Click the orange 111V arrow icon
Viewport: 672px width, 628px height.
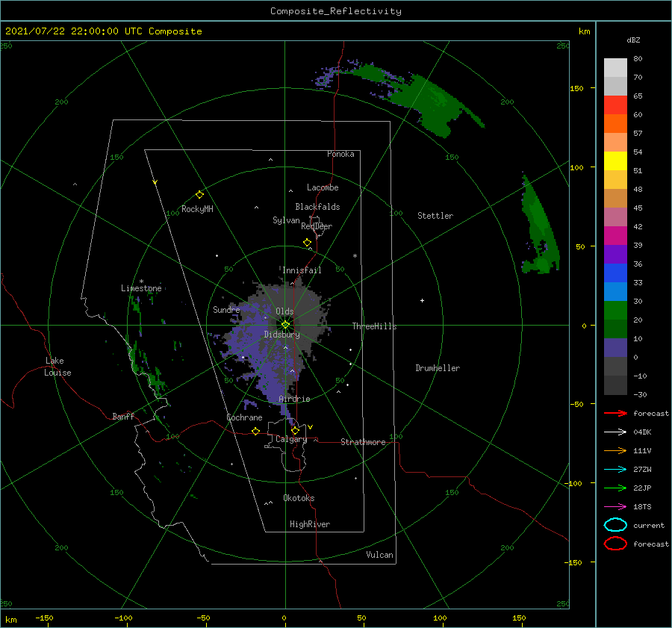click(x=615, y=450)
